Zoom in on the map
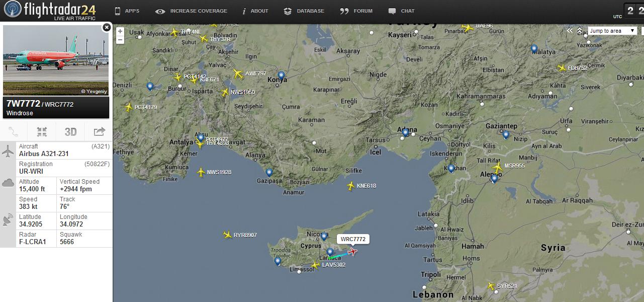Image resolution: width=644 pixels, height=302 pixels. point(120,31)
